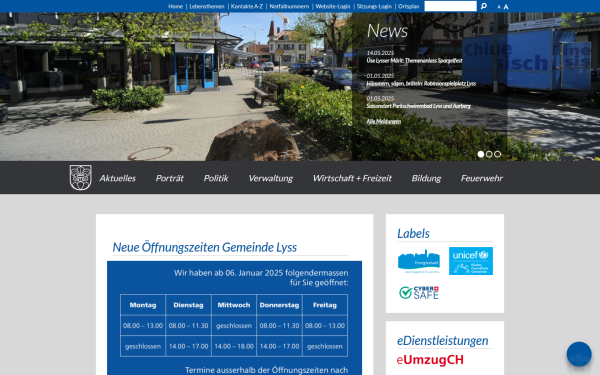Go to Home in top bar
The image size is (600, 375).
[x=176, y=6]
